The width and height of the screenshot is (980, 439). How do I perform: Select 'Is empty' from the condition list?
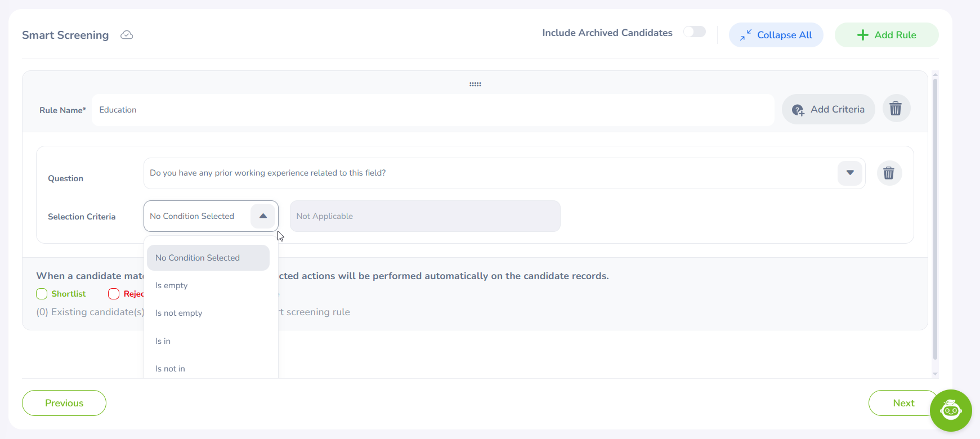(x=172, y=285)
